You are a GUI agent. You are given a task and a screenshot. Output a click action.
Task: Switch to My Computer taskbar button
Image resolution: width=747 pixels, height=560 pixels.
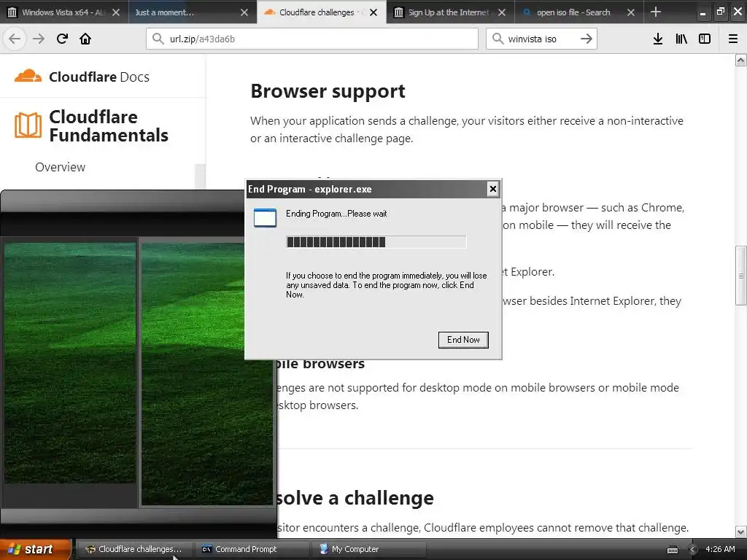tap(368, 549)
